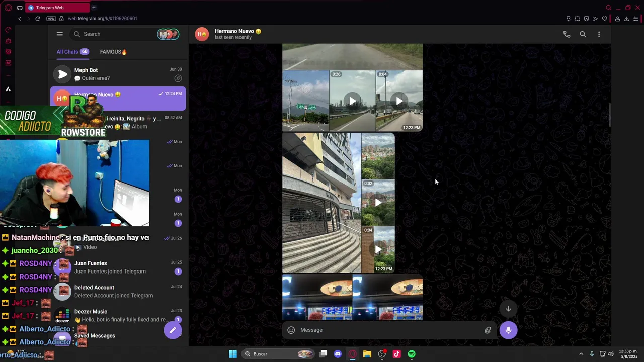Open the GX Corner gamepad icon
The image size is (644, 362).
(x=20, y=8)
